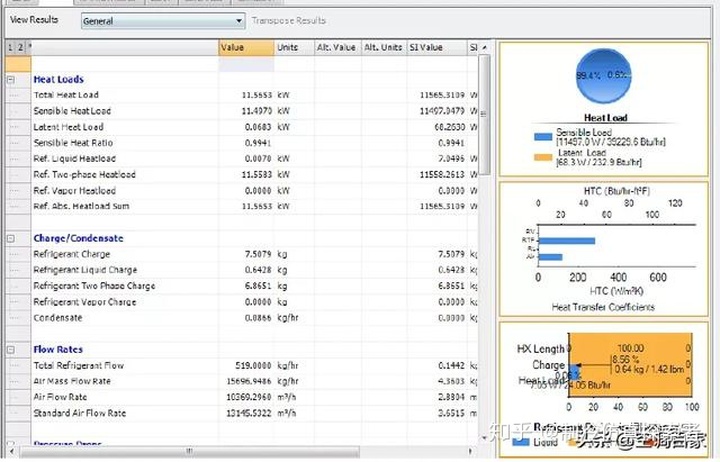The height and width of the screenshot is (462, 720).
Task: Click the Alt. Value column header
Action: click(x=338, y=48)
